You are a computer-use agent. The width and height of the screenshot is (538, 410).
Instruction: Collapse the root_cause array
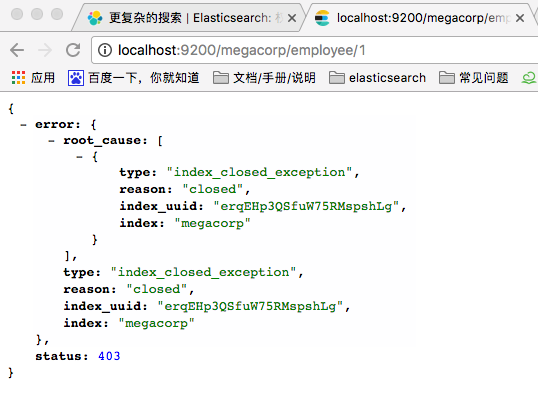(51, 141)
